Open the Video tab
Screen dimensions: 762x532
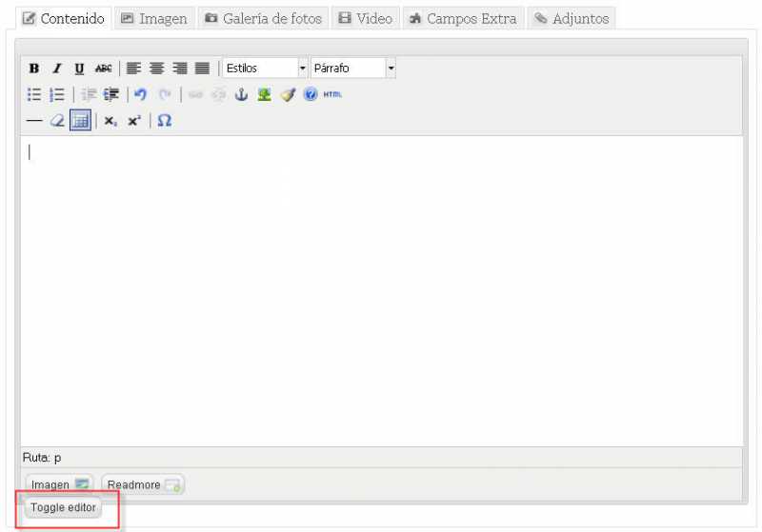(x=366, y=18)
